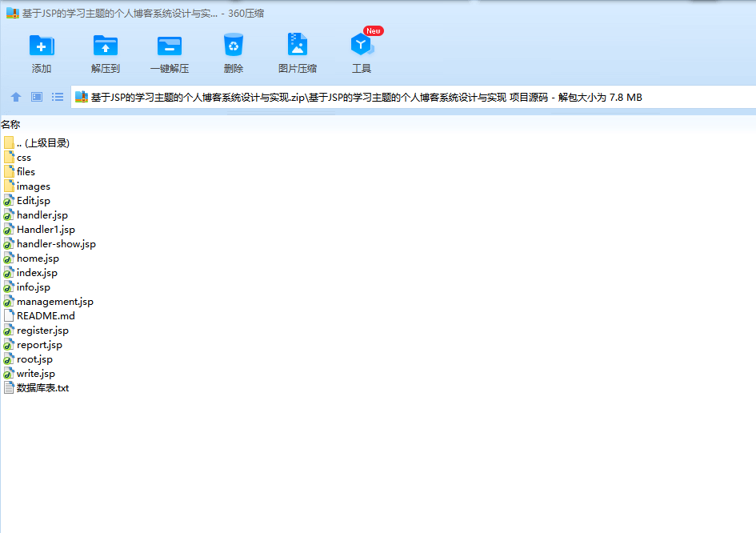Select the home.jsp file name

(x=38, y=258)
